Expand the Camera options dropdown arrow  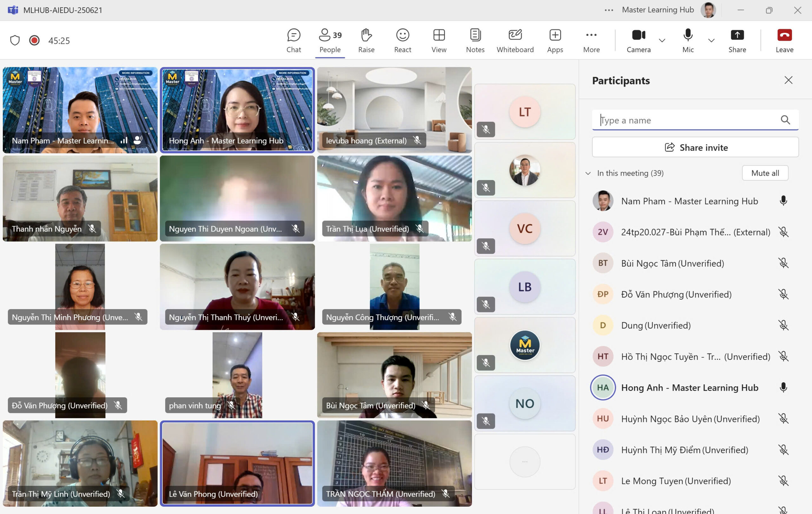[x=662, y=41]
